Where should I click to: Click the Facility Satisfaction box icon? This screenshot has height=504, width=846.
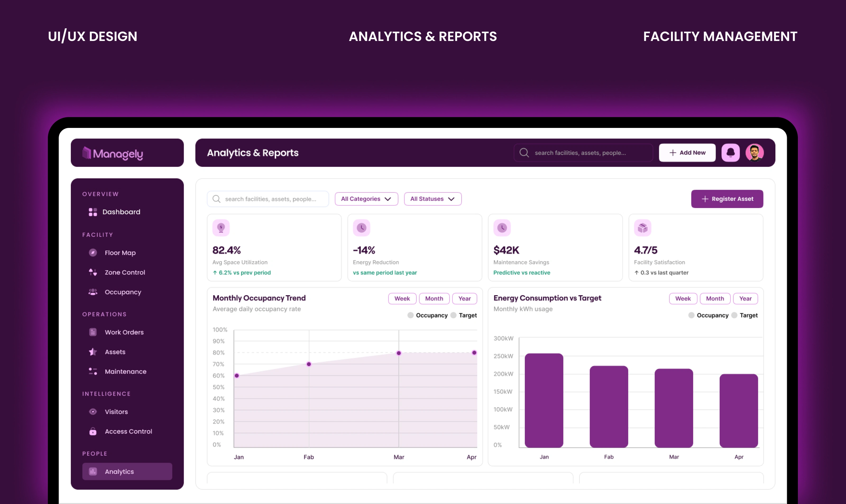coord(643,228)
